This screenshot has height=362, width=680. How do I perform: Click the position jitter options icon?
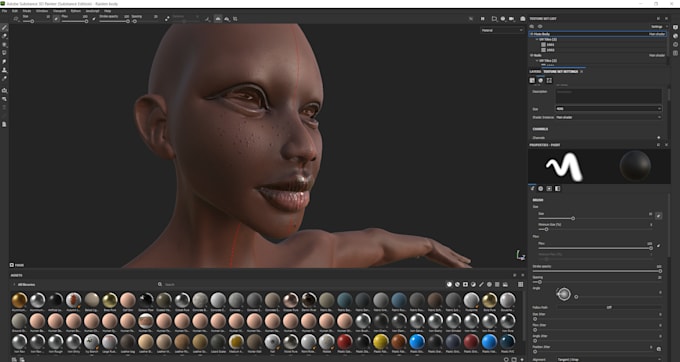(x=659, y=348)
